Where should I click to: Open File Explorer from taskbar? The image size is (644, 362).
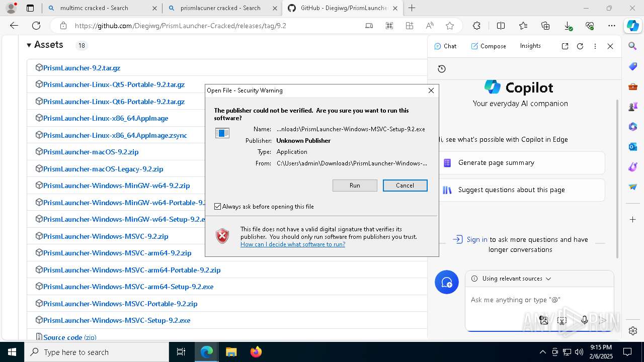tap(231, 352)
